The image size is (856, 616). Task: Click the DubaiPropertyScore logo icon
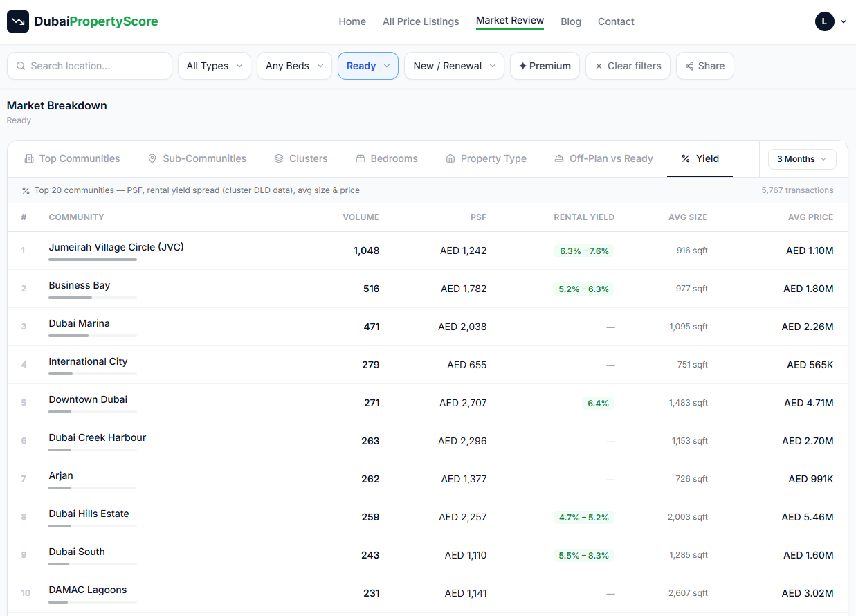[18, 21]
